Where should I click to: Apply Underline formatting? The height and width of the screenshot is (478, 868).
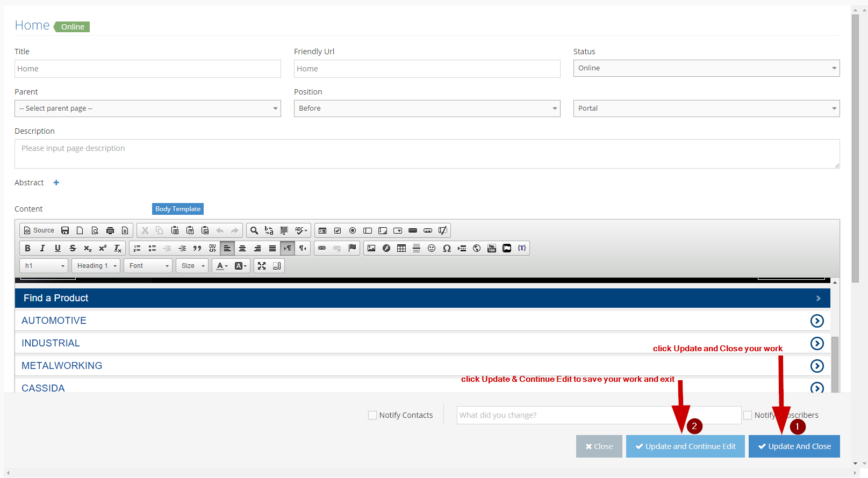58,248
